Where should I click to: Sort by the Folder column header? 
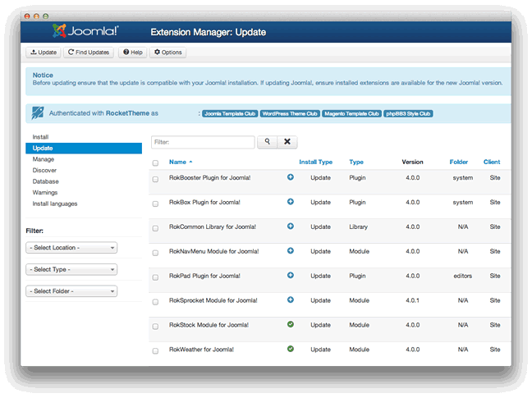[459, 162]
